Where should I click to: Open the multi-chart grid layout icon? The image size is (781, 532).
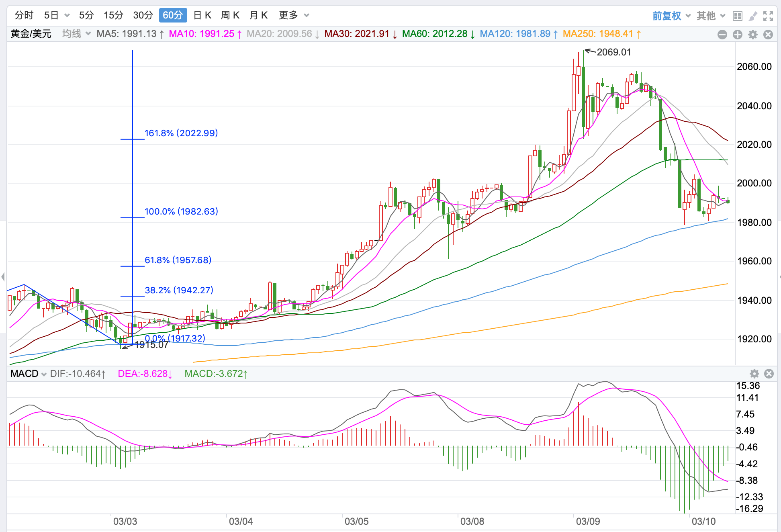[737, 16]
